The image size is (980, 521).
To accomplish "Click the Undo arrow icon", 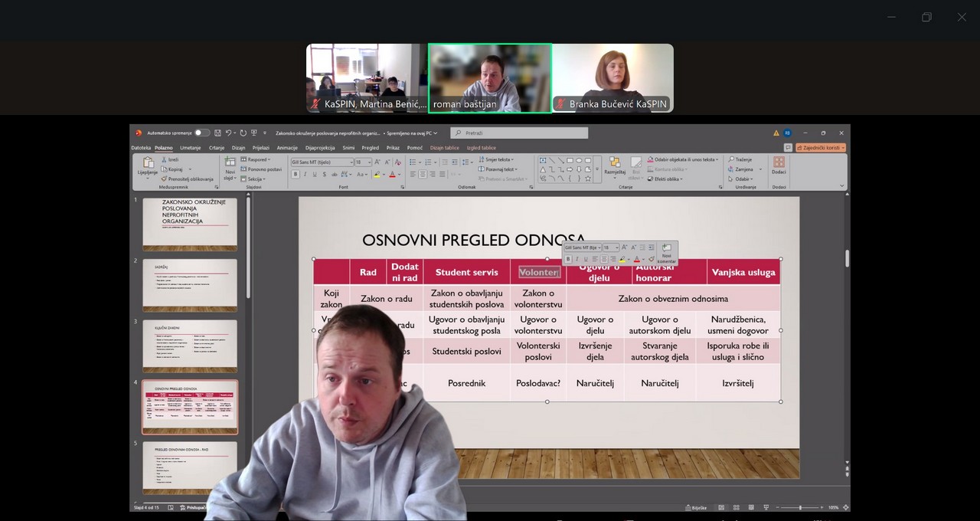I will coord(228,133).
